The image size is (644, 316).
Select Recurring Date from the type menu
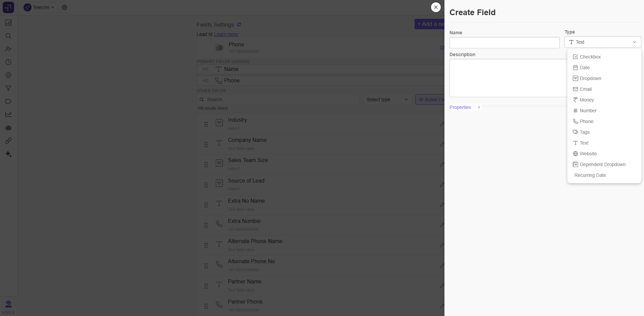pos(590,175)
